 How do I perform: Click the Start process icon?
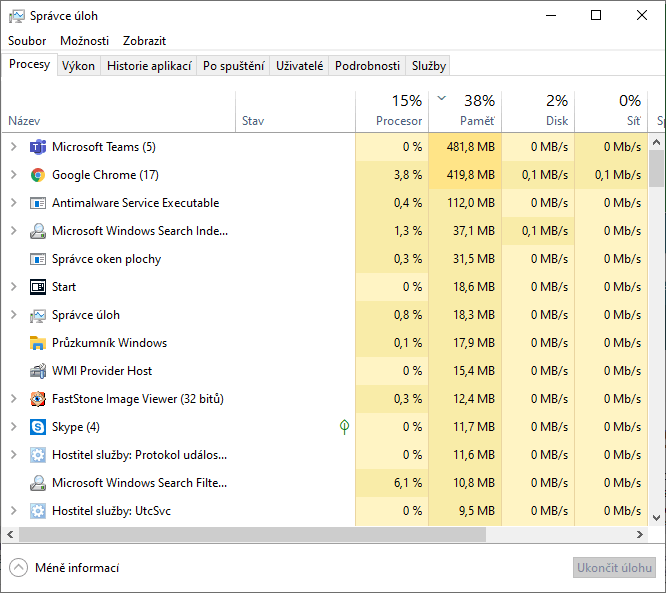coord(38,287)
